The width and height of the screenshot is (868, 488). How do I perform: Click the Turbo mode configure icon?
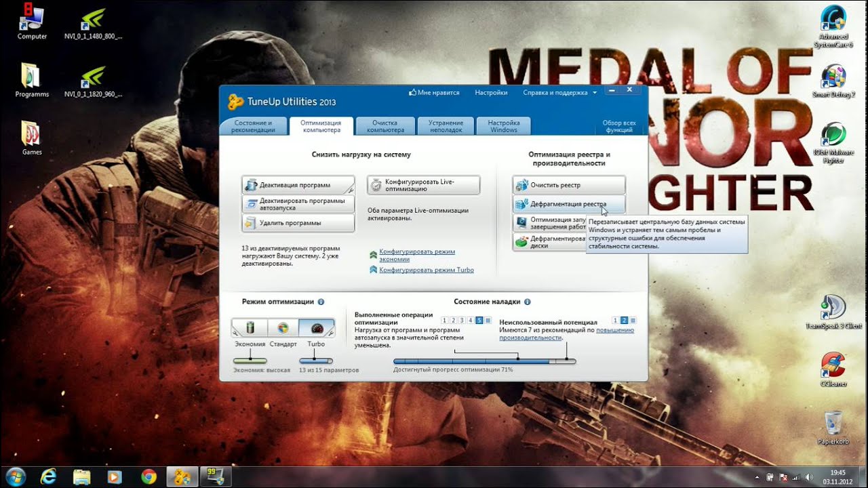tap(373, 270)
